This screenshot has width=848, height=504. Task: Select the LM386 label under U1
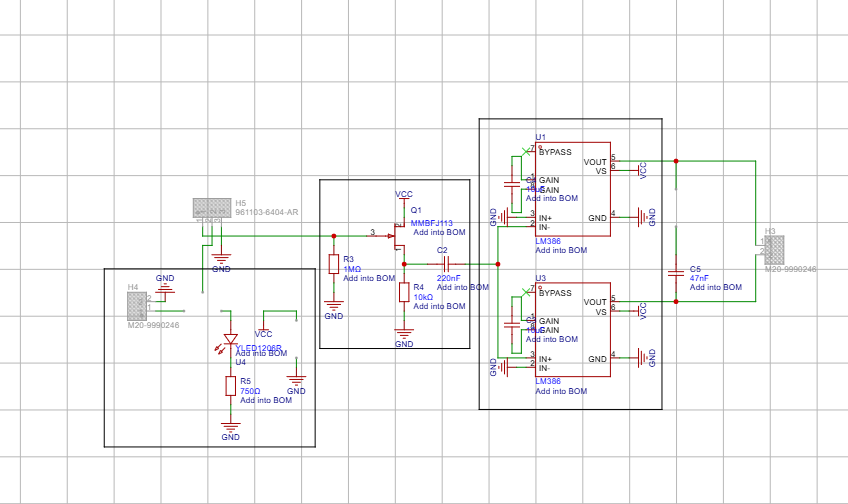coord(548,241)
